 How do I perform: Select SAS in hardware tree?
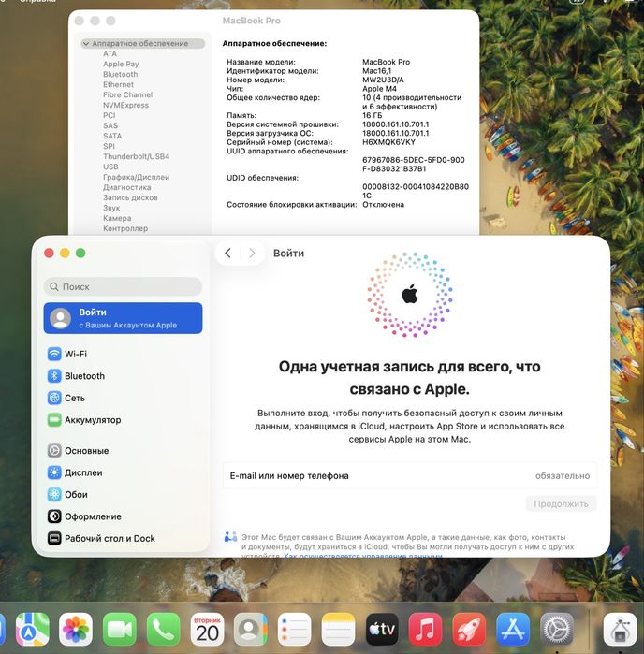[110, 125]
